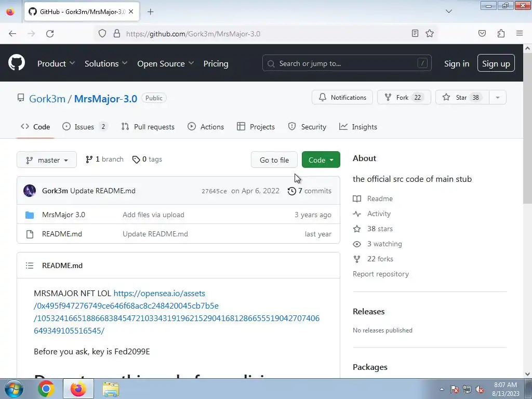Click the muted volume tray icon

480,390
